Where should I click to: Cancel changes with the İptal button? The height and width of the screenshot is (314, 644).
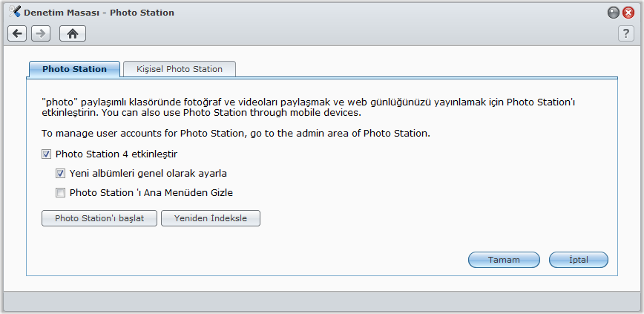[578, 260]
